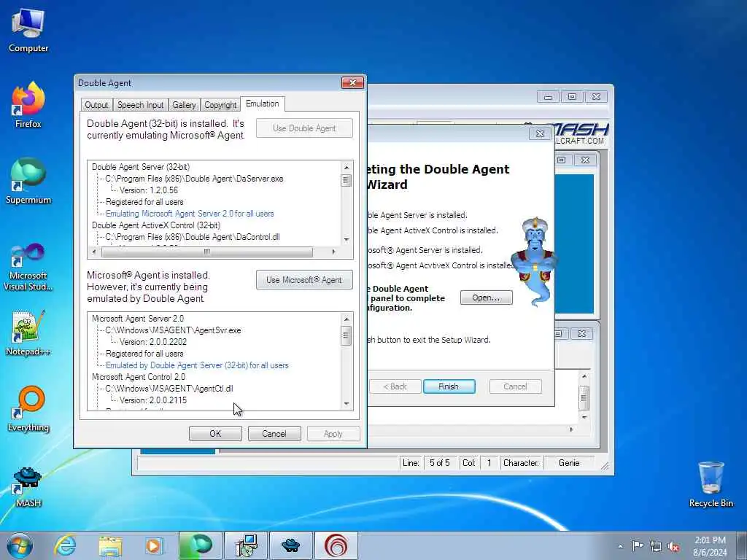Click the Use Microsoft Agent button
Viewport: 747px width, 560px height.
pyautogui.click(x=304, y=279)
